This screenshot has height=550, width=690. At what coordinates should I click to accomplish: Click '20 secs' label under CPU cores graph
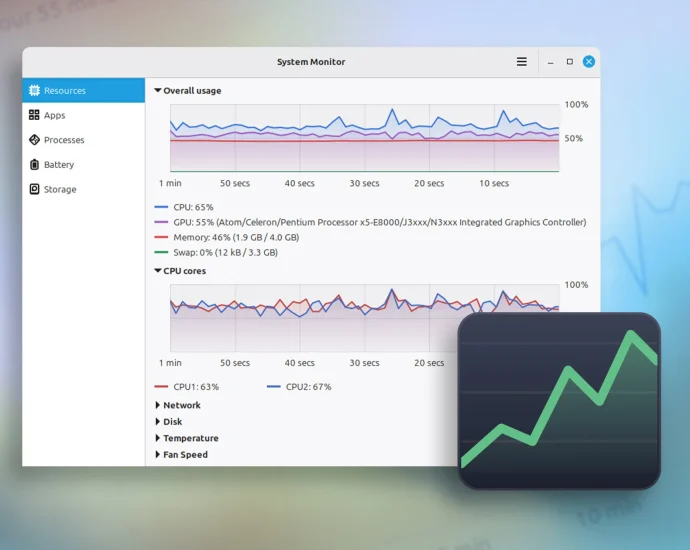429,363
